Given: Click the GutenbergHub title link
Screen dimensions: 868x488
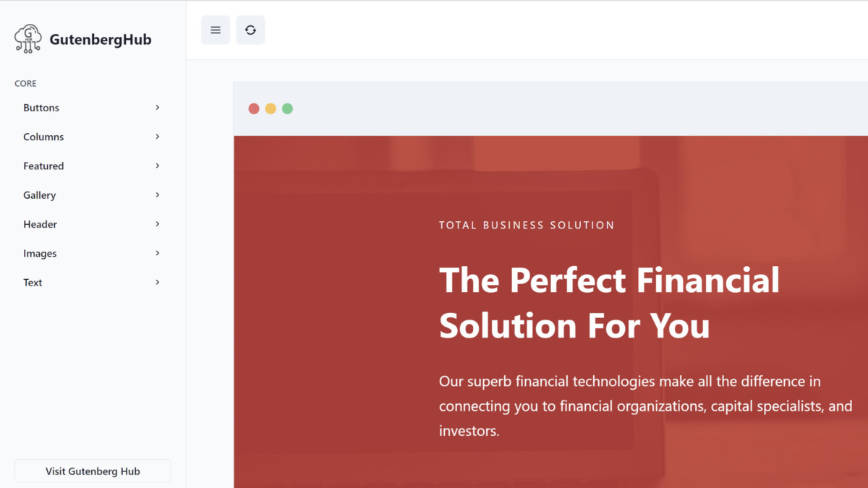Looking at the screenshot, I should click(x=101, y=39).
